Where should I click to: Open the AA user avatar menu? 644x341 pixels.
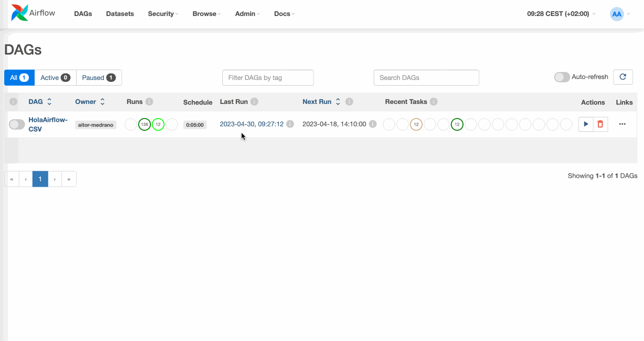click(620, 14)
